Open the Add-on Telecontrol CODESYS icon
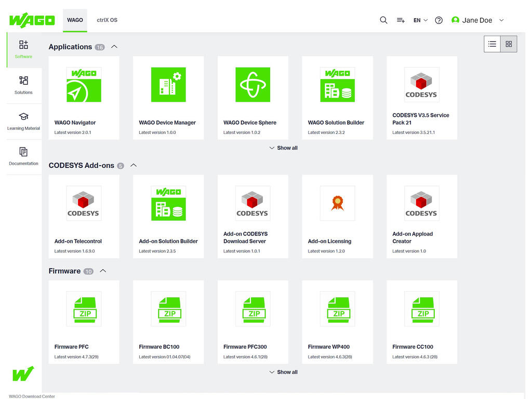This screenshot has height=399, width=532. (84, 203)
